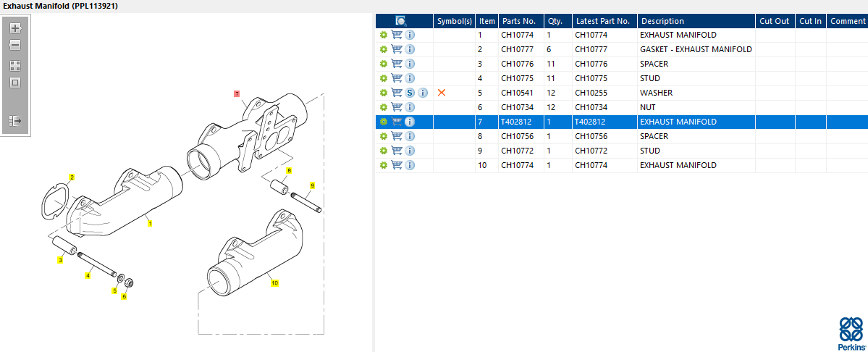Select callout 8 on the diagram
This screenshot has height=352, width=868.
pyautogui.click(x=289, y=170)
